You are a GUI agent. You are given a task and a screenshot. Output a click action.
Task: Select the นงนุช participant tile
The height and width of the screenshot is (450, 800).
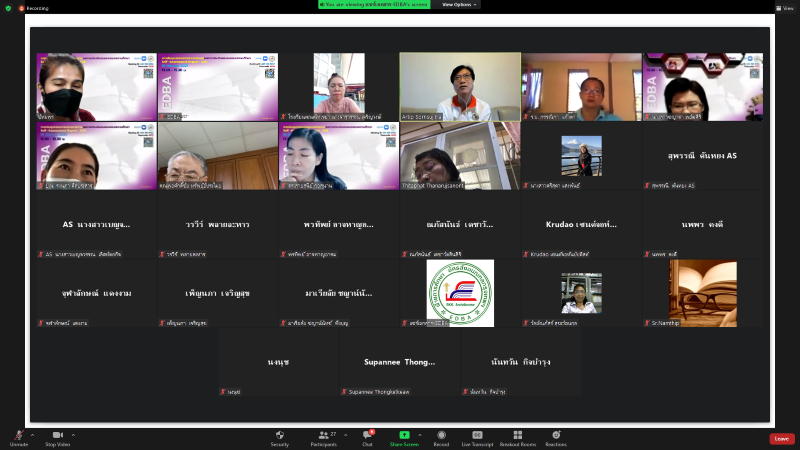coord(279,362)
